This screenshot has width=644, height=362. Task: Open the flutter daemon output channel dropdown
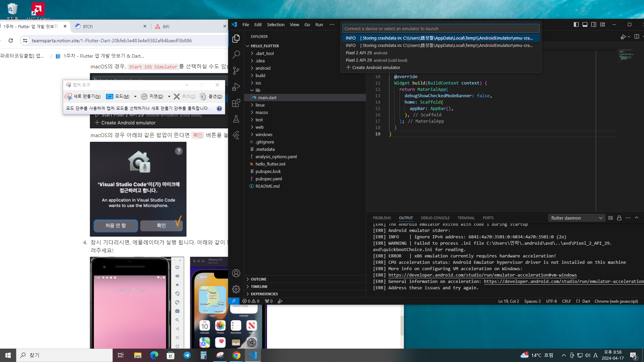click(x=577, y=218)
